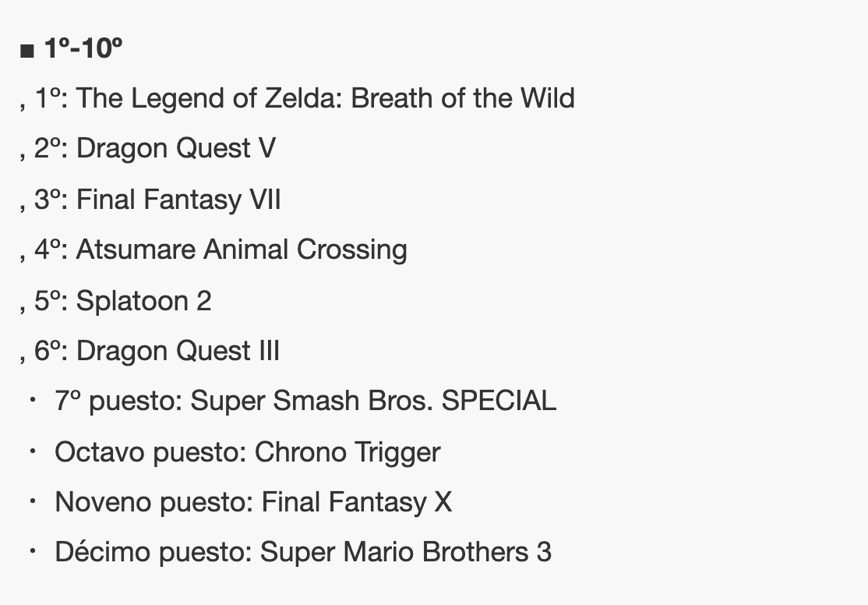The image size is (868, 605).
Task: Click the Dragon Quest III line
Action: click(x=178, y=351)
